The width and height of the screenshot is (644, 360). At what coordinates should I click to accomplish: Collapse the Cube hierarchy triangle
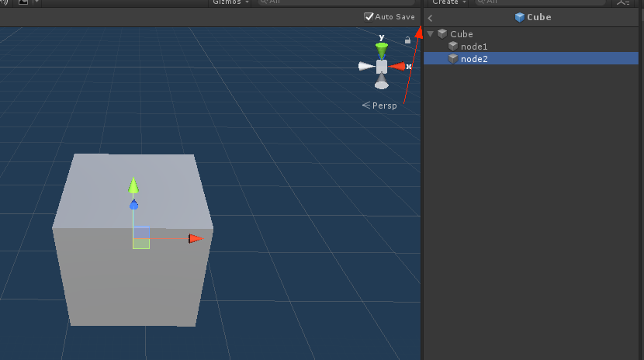click(x=430, y=34)
